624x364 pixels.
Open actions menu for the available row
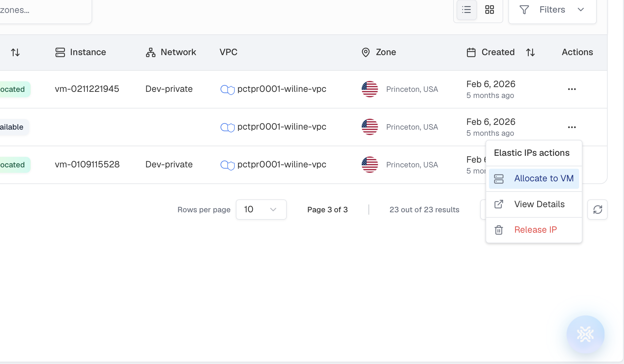click(x=572, y=127)
